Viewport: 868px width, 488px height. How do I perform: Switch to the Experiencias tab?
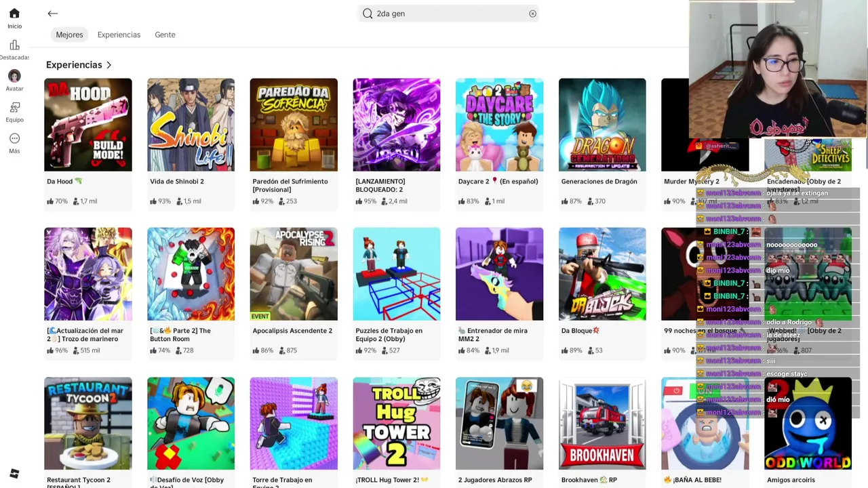(119, 35)
